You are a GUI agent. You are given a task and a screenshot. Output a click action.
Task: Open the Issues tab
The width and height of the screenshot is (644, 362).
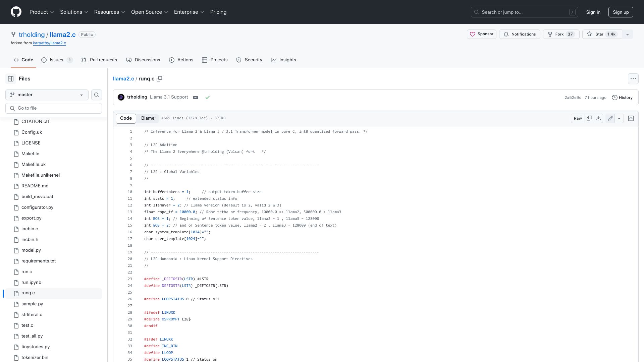point(57,60)
